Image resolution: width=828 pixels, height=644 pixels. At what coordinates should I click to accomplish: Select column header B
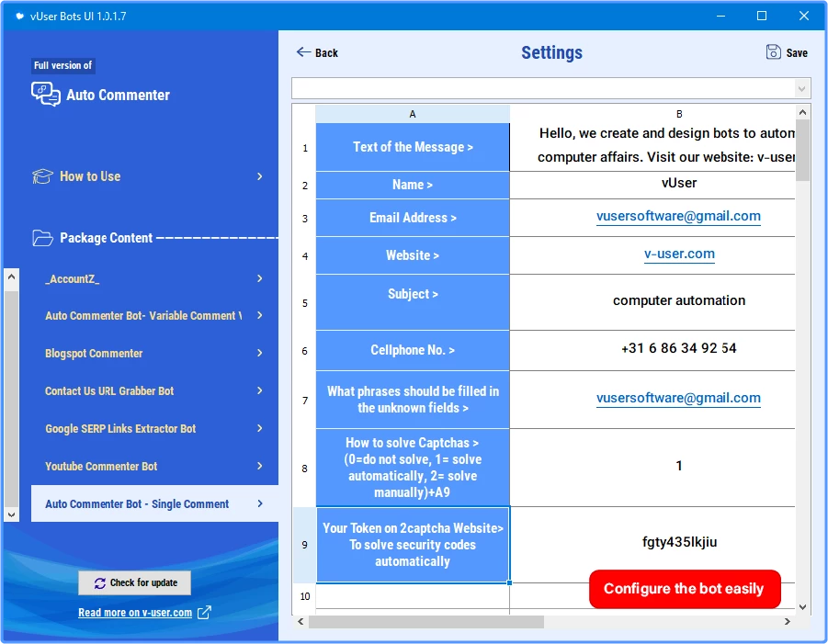pos(679,114)
